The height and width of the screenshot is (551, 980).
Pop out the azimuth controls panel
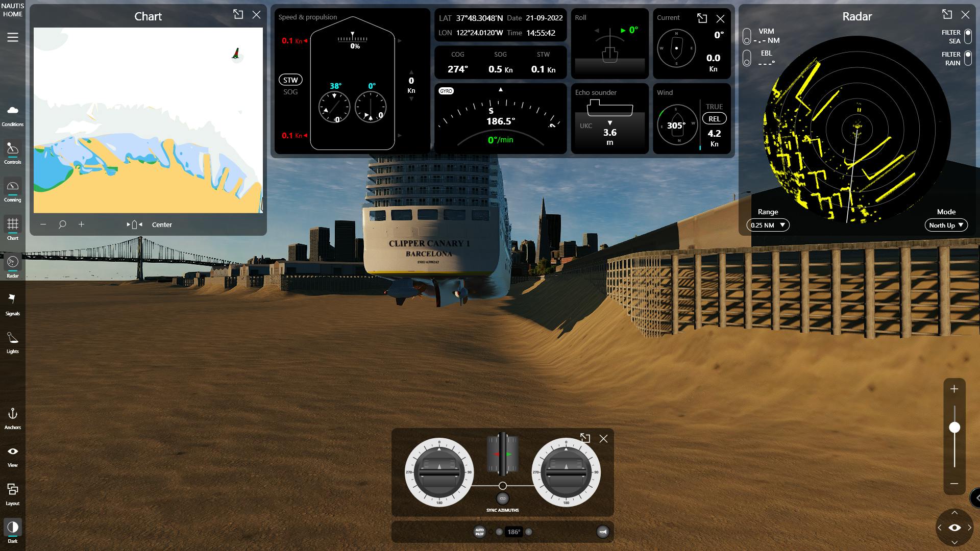pos(585,438)
